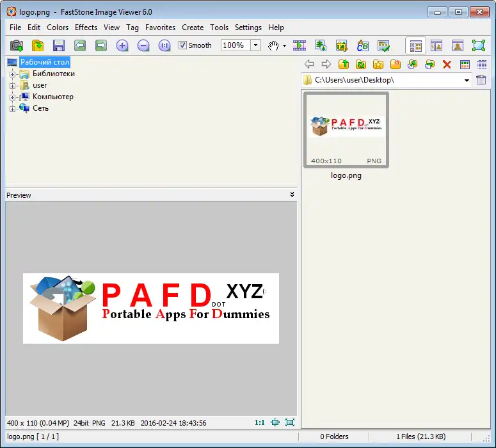
Task: Switch to single image windowed view icon
Action: coord(458,45)
